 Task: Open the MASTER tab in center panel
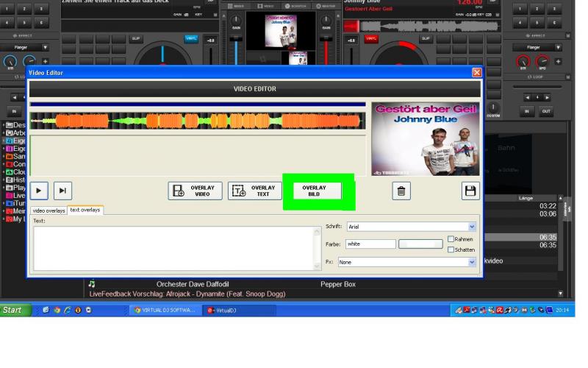tap(324, 6)
